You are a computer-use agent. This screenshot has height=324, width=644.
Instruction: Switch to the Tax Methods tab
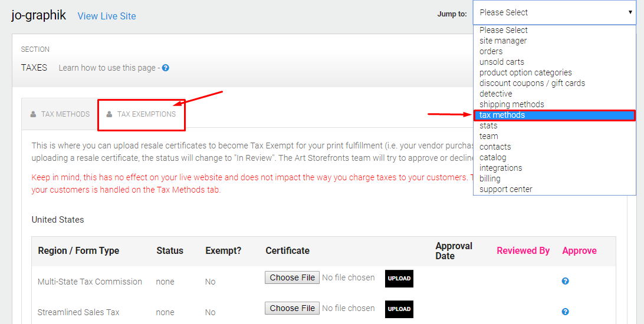[60, 114]
